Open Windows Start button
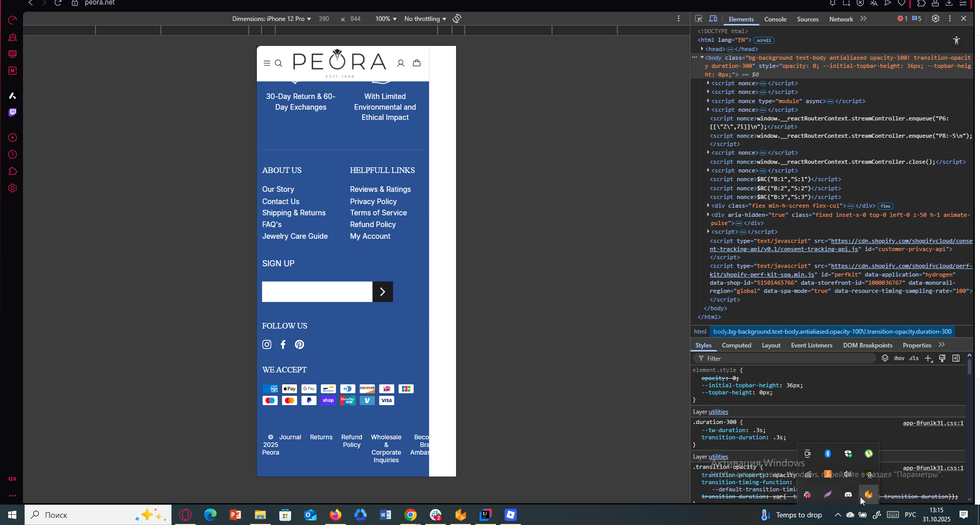The height and width of the screenshot is (525, 980). (x=12, y=515)
